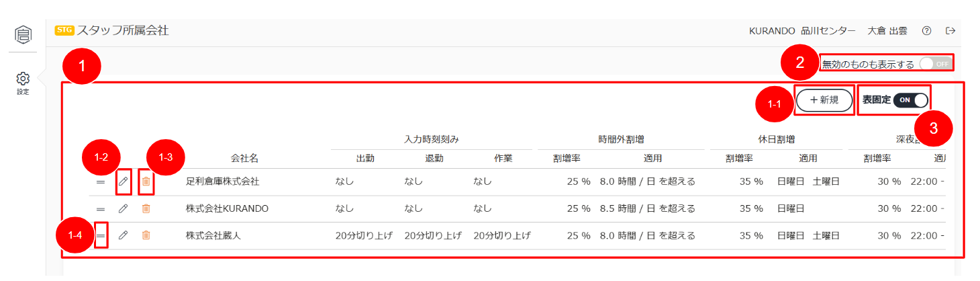Toggle 無効のものも表示する switch

[936, 65]
